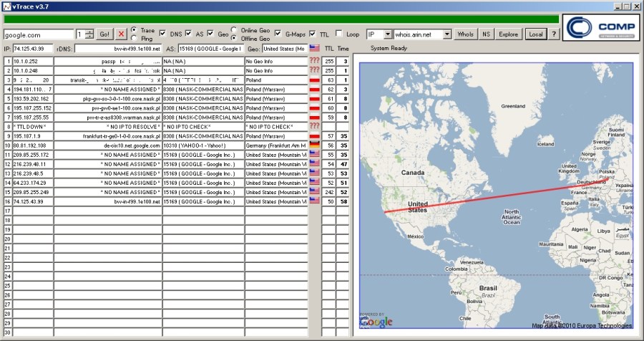Click the question mark help button

554,34
